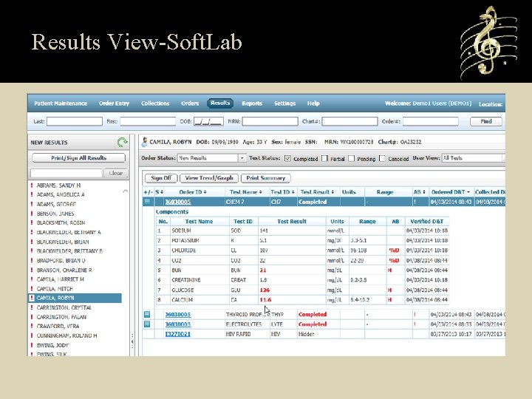The width and height of the screenshot is (532, 399).
Task: Click alert icon next to CRAWFORD, VERA
Action: coord(32,326)
